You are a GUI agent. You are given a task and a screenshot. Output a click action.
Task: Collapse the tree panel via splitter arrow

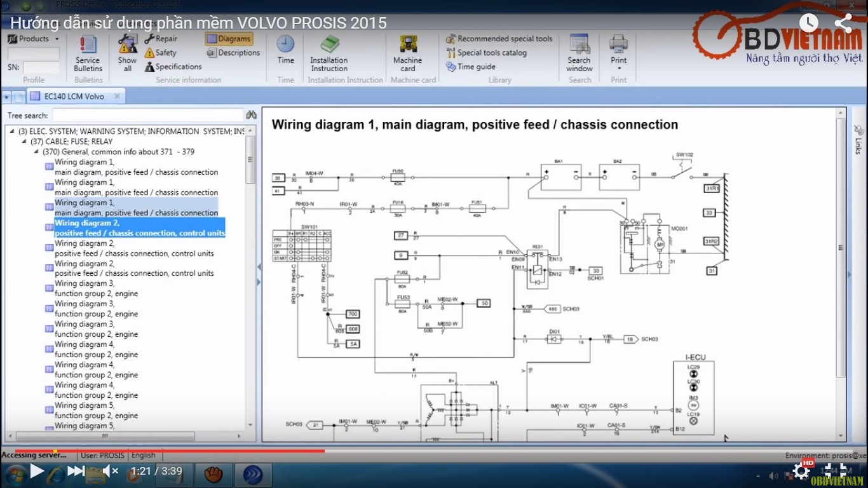(259, 267)
